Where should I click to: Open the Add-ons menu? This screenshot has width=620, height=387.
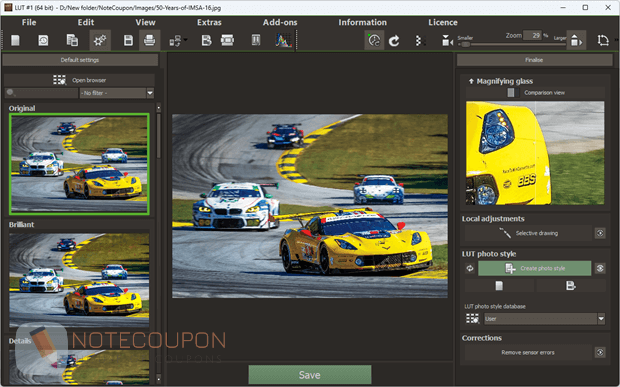280,23
